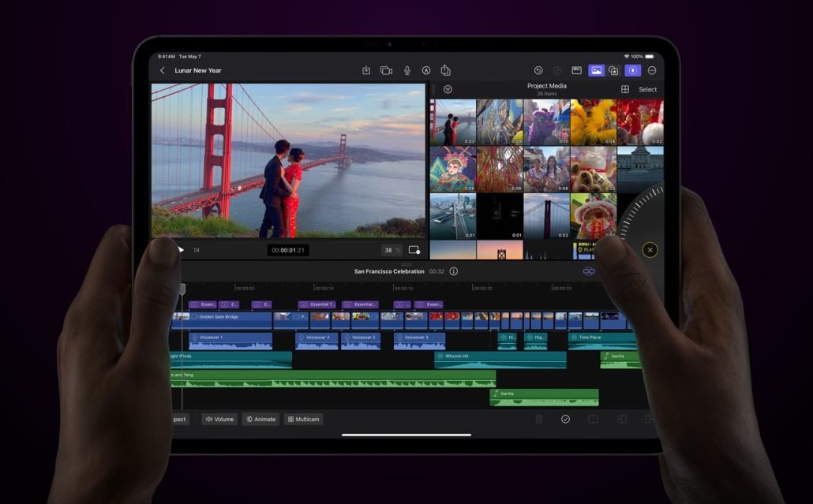Open the aerial bay bridge thumbnail
This screenshot has height=504, width=813.
[x=452, y=216]
